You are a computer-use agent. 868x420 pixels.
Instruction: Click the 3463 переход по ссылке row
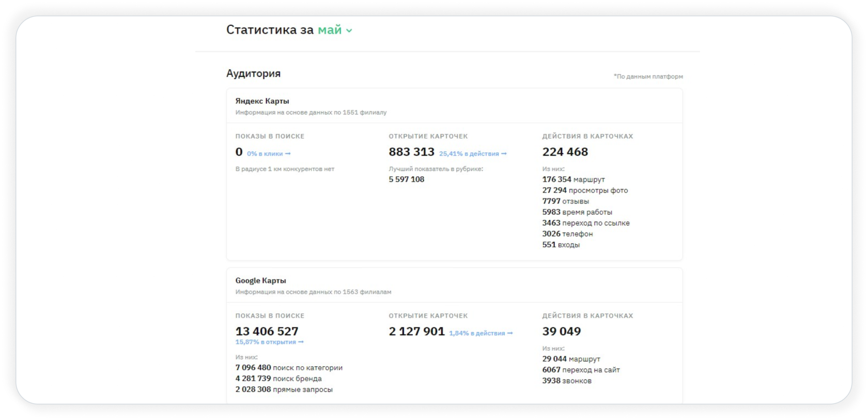(x=586, y=223)
